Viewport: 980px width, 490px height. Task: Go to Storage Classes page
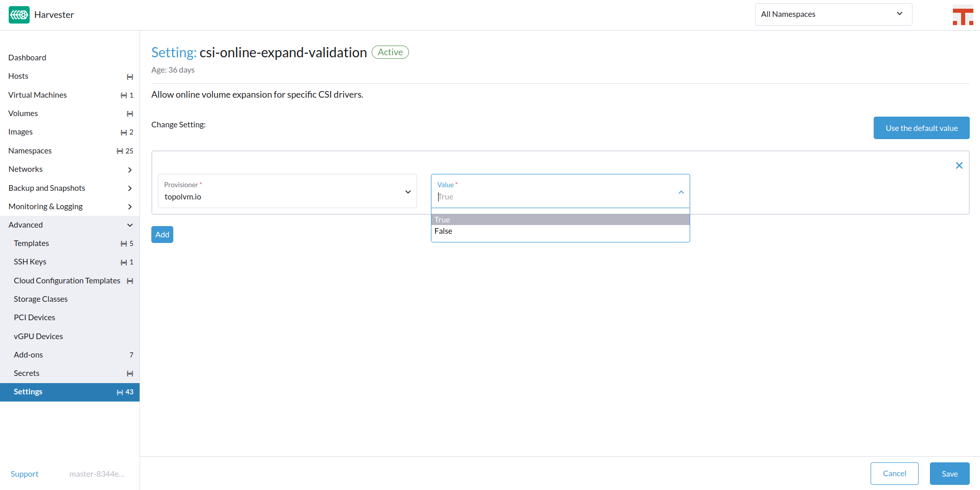[41, 299]
